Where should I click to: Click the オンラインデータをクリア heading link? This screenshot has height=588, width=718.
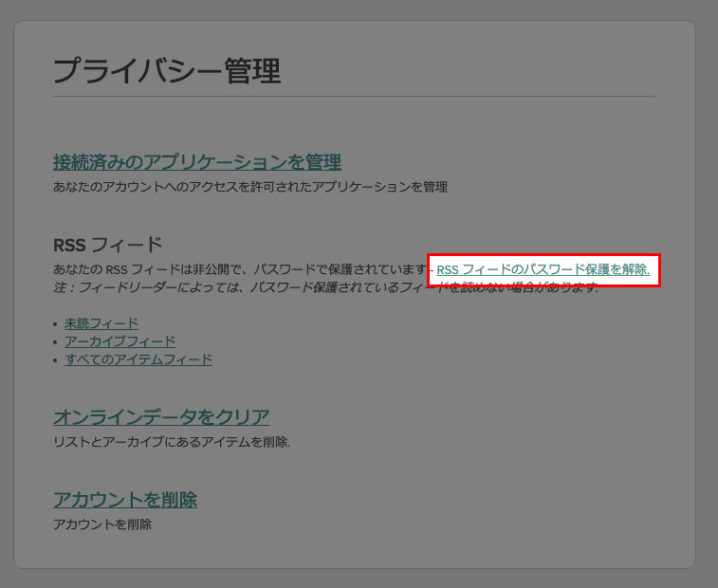click(x=161, y=417)
